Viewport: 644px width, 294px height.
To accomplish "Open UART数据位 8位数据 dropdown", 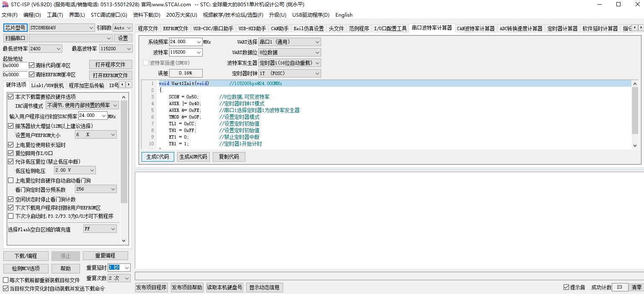I will (x=290, y=52).
